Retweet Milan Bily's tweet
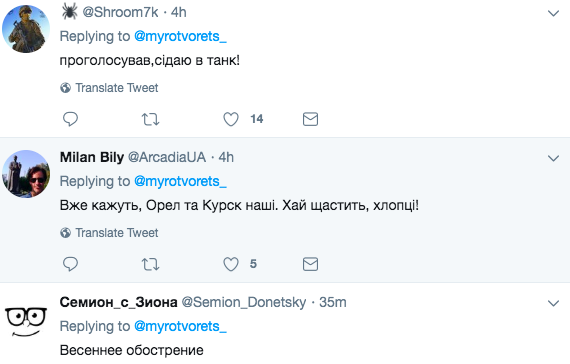 click(x=150, y=264)
